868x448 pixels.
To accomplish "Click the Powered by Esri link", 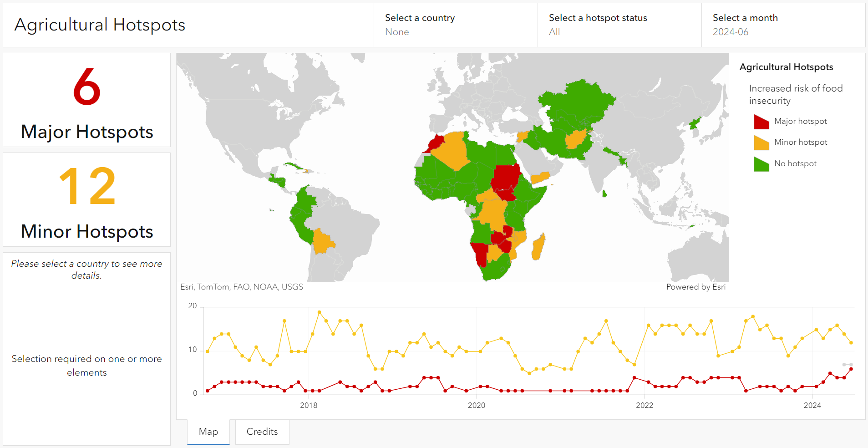I will coord(696,287).
